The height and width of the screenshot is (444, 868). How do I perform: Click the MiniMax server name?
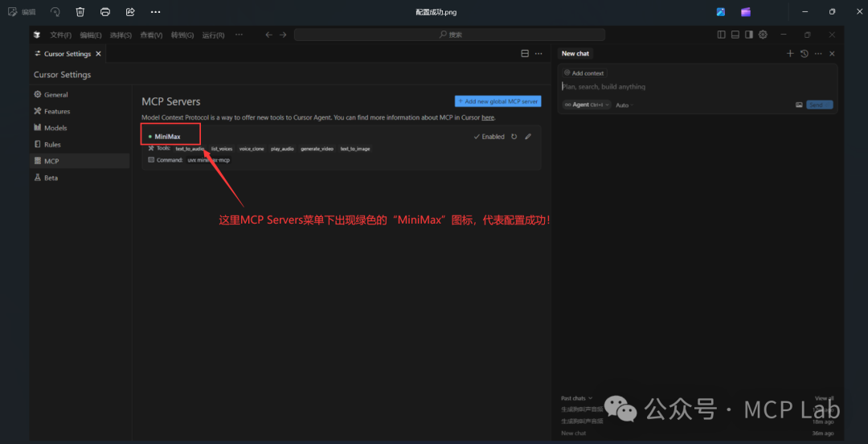click(167, 137)
